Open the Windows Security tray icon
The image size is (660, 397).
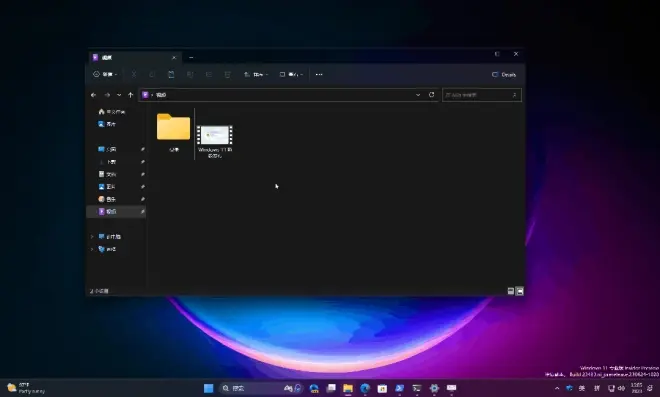[x=570, y=388]
